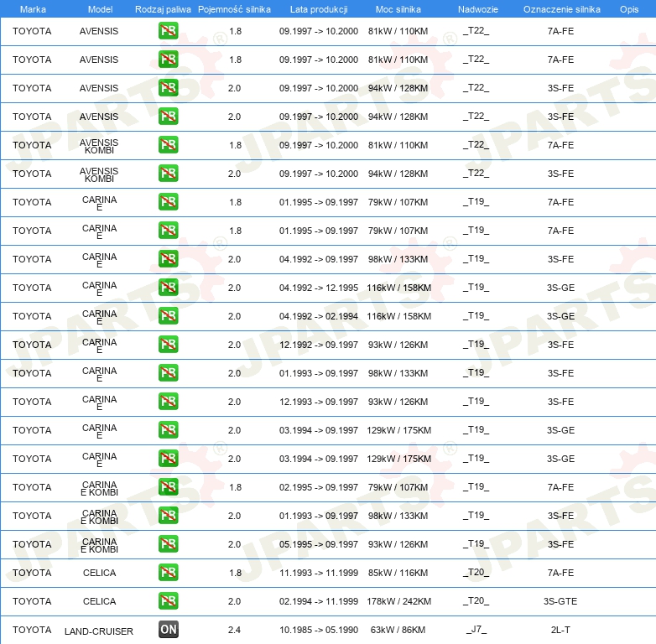
Task: Click the Model column header
Action: [100, 9]
